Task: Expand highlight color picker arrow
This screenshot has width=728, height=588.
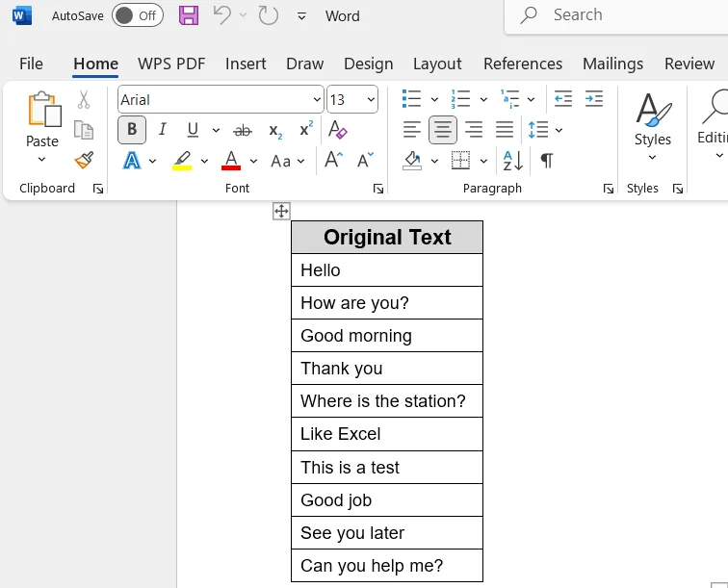Action: (204, 162)
